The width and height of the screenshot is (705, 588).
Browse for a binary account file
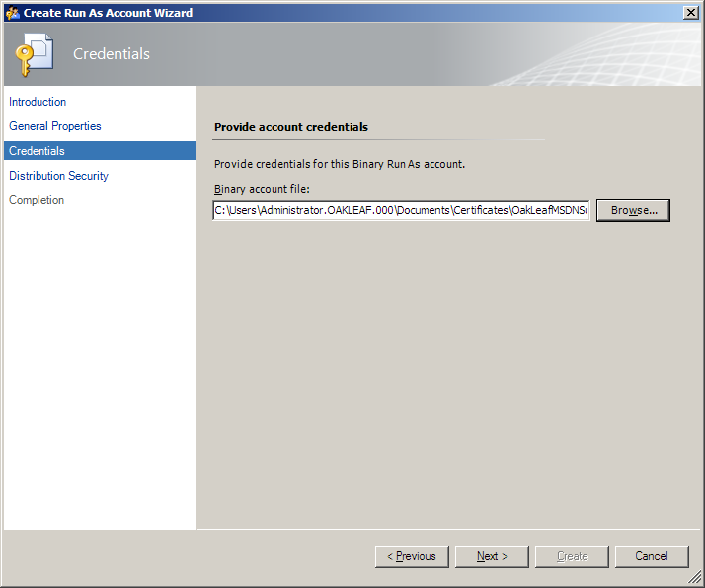[633, 210]
